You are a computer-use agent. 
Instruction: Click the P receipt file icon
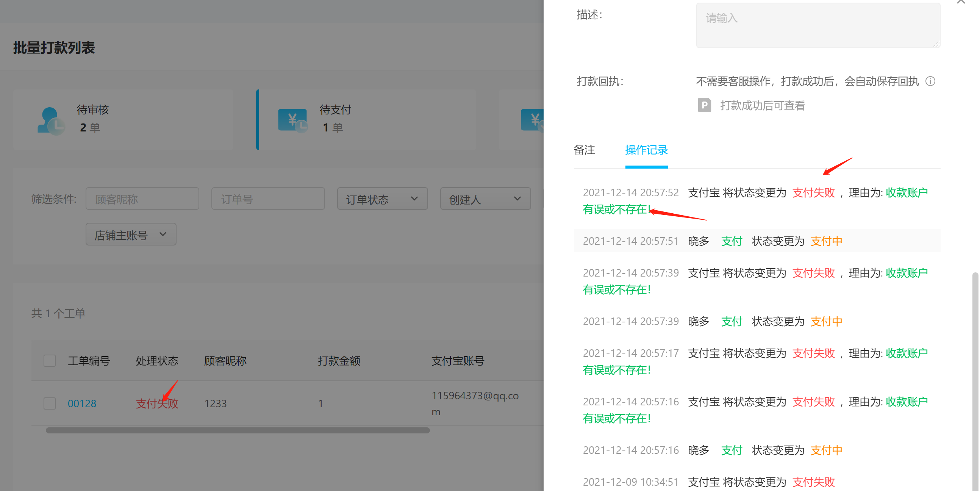pos(704,105)
